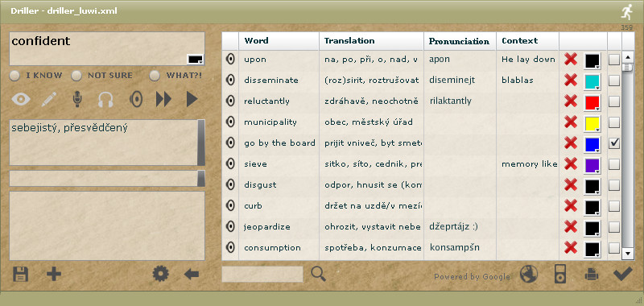644x306 pixels.
Task: Click the pencil edit icon
Action: pyautogui.click(x=49, y=99)
